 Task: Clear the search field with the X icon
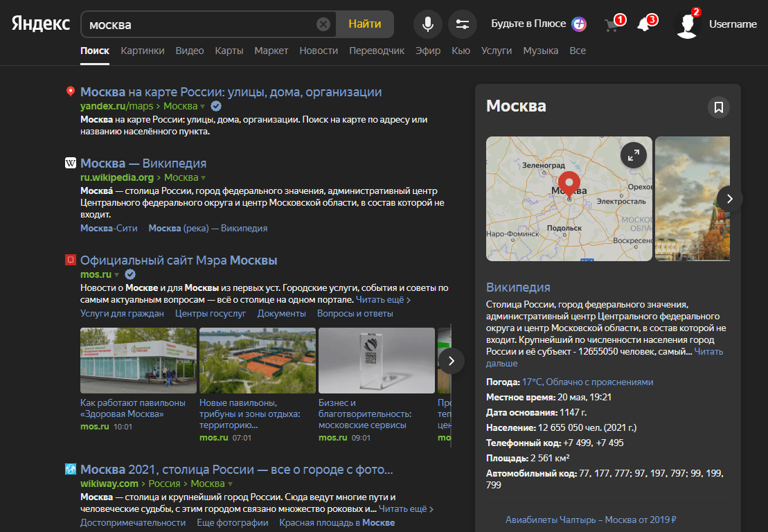point(323,24)
